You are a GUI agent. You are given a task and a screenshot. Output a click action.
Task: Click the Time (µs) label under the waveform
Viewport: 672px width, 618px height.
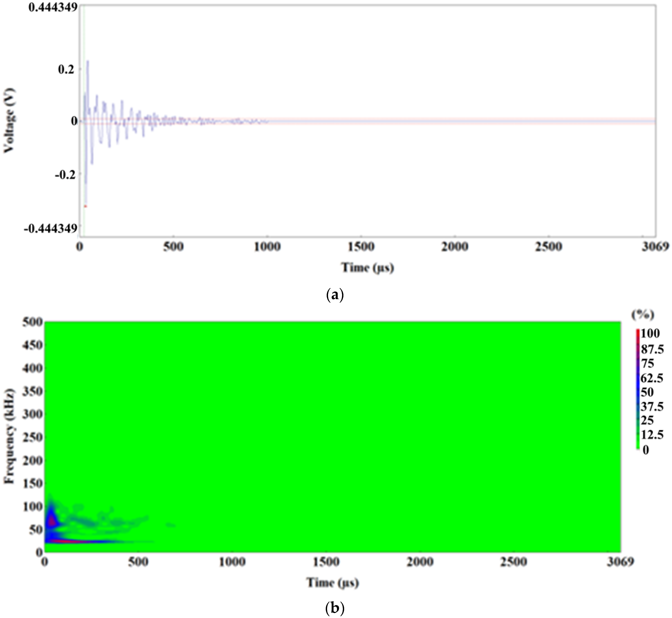click(367, 268)
